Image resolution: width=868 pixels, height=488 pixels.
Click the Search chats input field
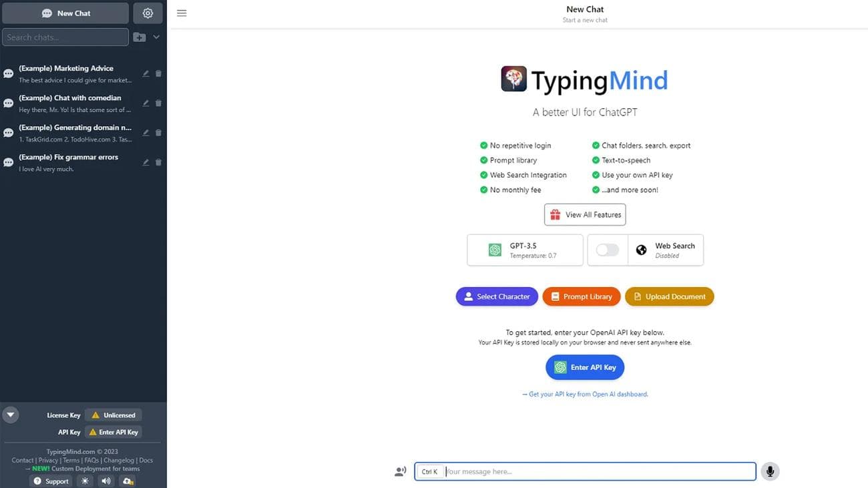tap(65, 37)
